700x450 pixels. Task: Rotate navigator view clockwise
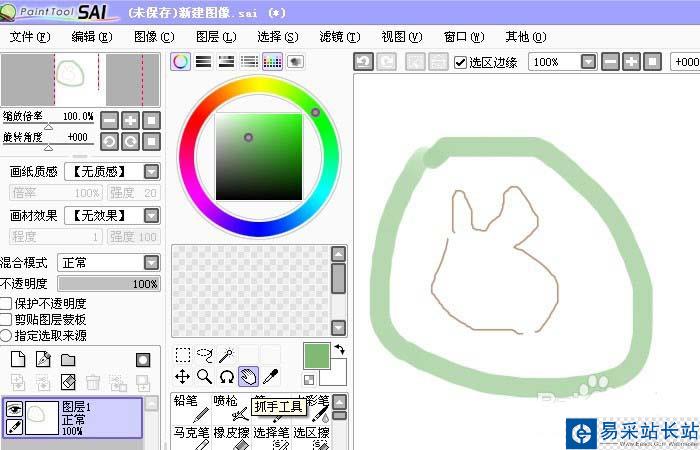coord(130,142)
